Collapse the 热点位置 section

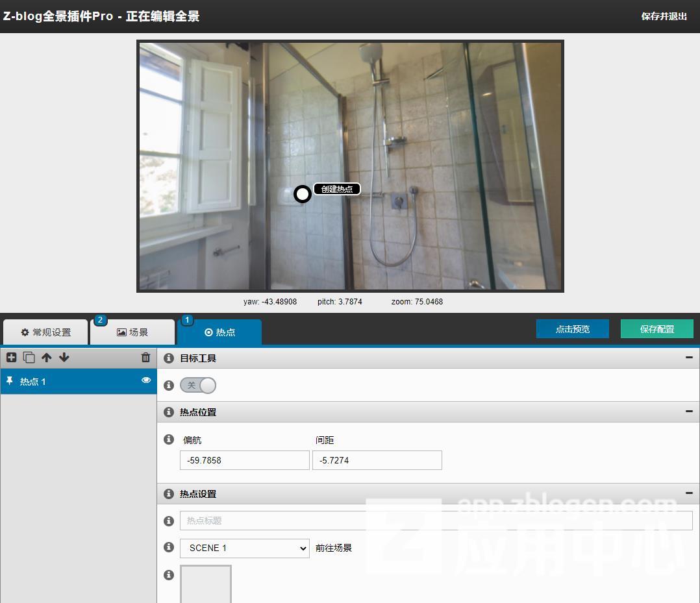[689, 412]
